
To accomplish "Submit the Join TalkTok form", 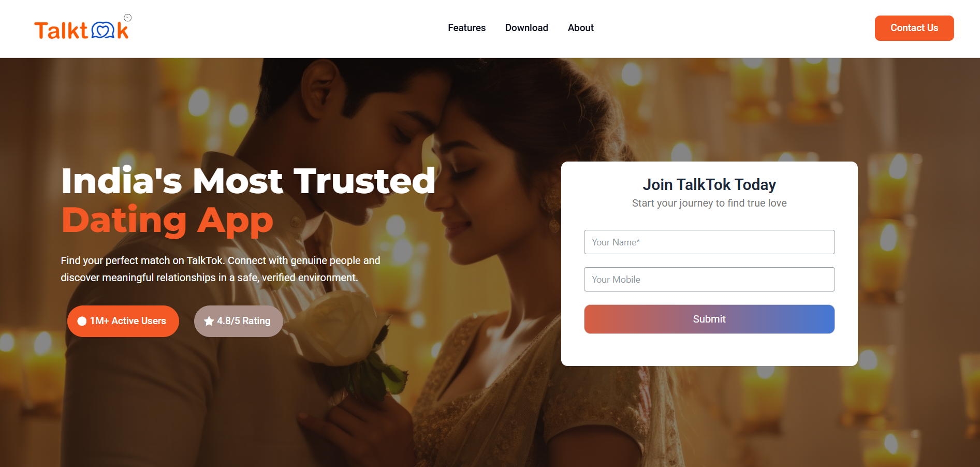I will tap(709, 319).
